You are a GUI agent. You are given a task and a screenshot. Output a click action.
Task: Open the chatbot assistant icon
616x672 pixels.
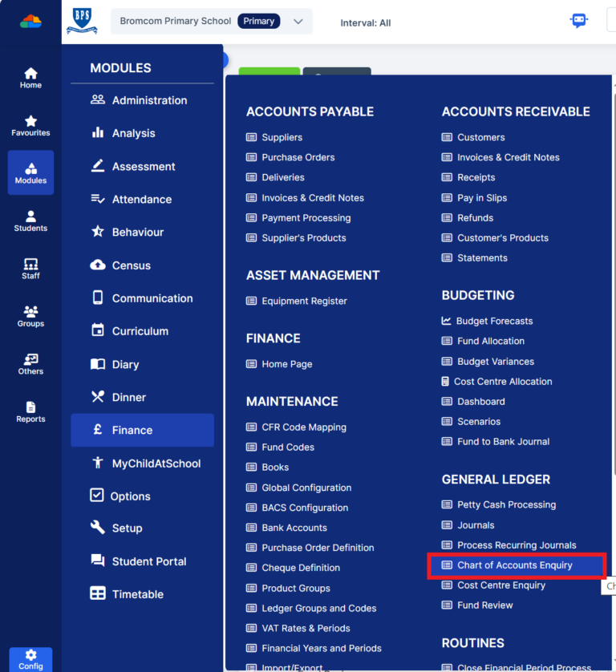tap(578, 22)
